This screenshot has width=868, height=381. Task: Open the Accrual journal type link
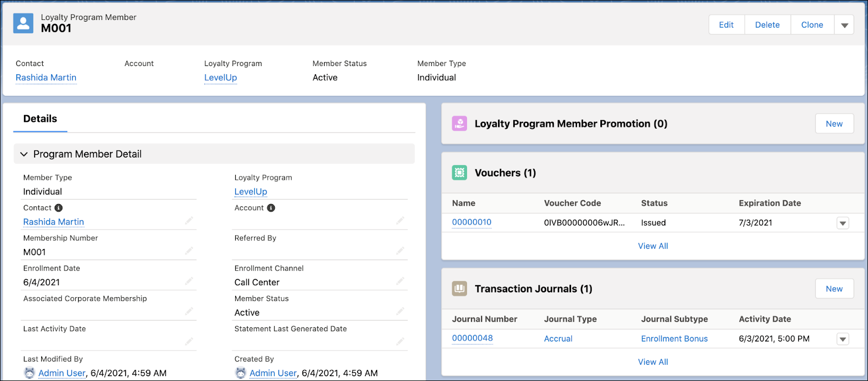[558, 339]
